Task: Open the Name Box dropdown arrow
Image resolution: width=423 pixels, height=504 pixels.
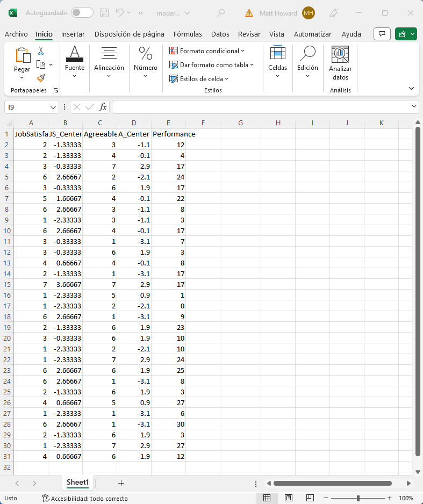Action: coord(53,107)
